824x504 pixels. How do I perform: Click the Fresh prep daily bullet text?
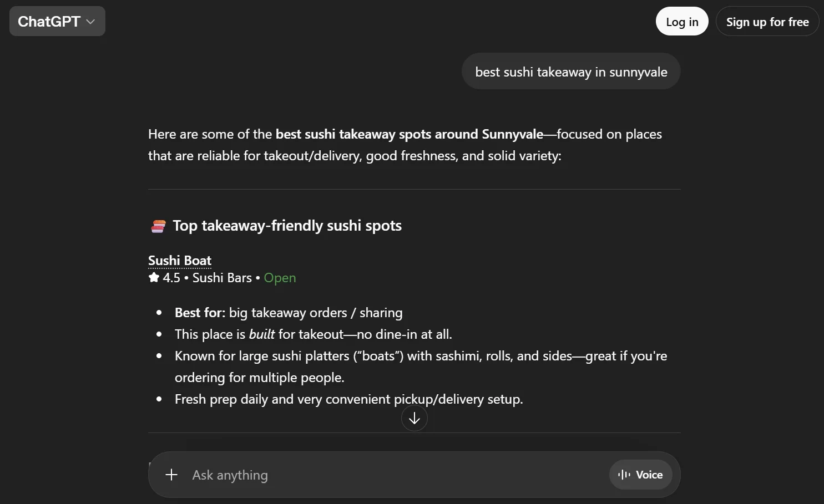(x=348, y=399)
